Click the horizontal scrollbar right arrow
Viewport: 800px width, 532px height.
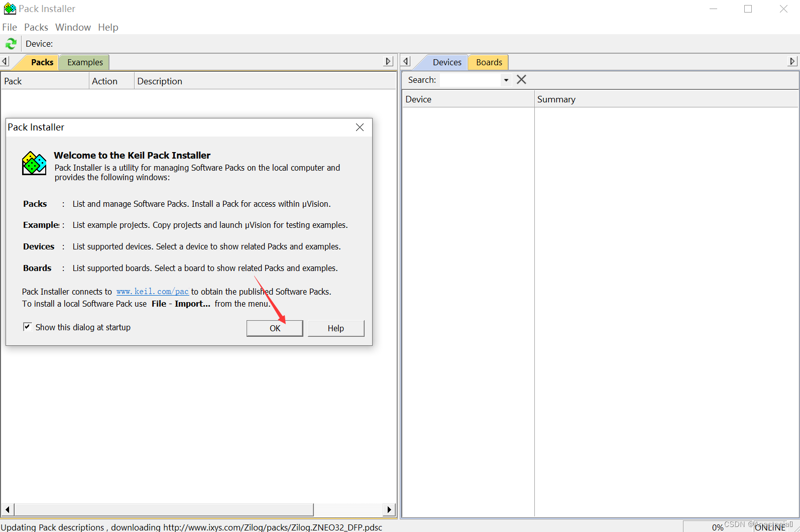(x=389, y=509)
